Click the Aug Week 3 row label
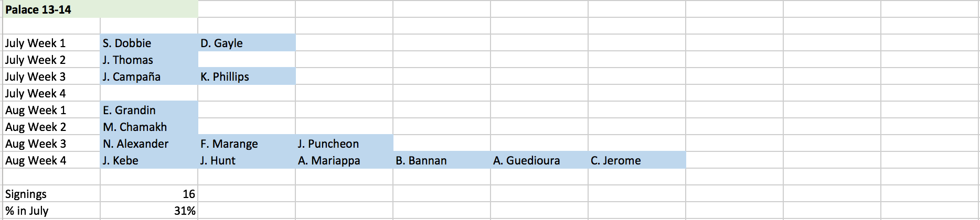980x220 pixels. 51,144
